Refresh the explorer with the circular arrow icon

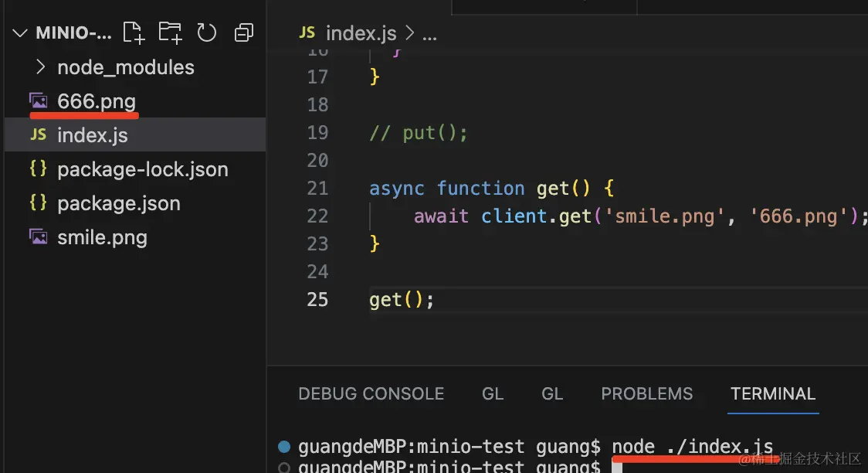206,32
